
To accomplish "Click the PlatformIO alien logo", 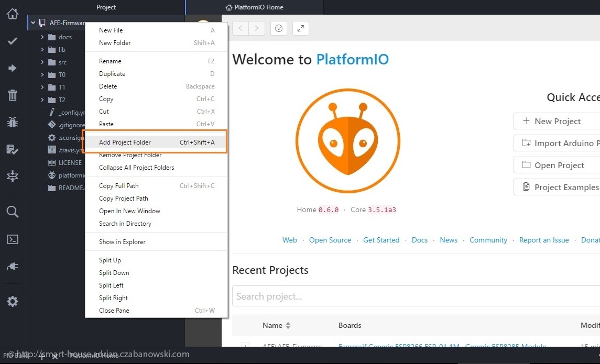I will tap(348, 141).
